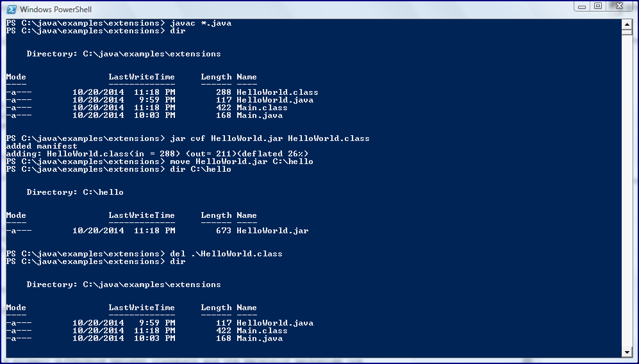The width and height of the screenshot is (639, 364).
Task: Click the Name column header above HelloWorld.jar
Action: pyautogui.click(x=247, y=215)
